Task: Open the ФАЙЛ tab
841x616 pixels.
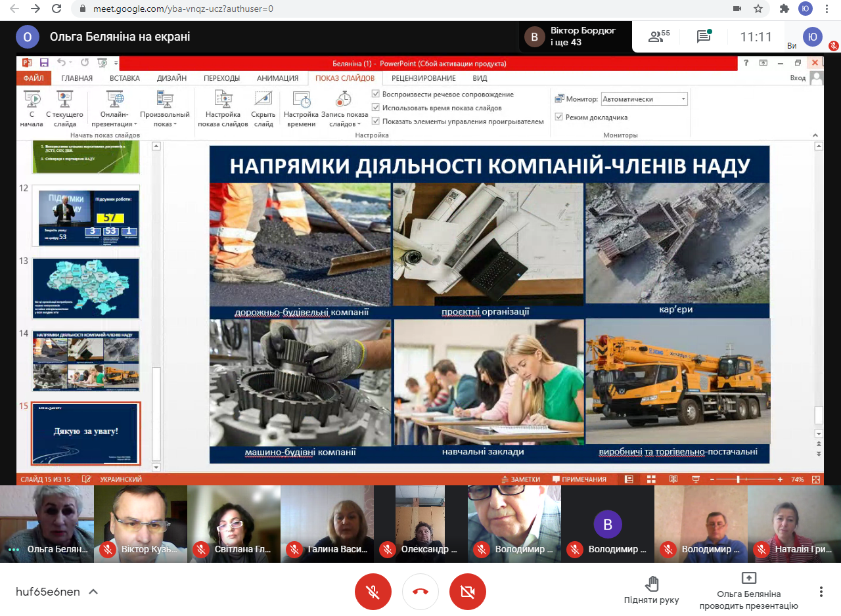Action: [x=34, y=78]
